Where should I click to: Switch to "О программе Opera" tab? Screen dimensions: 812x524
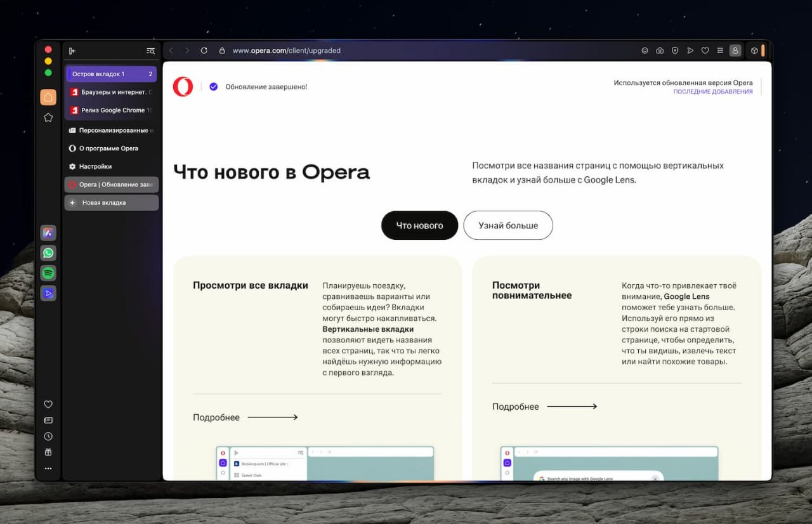pyautogui.click(x=111, y=148)
